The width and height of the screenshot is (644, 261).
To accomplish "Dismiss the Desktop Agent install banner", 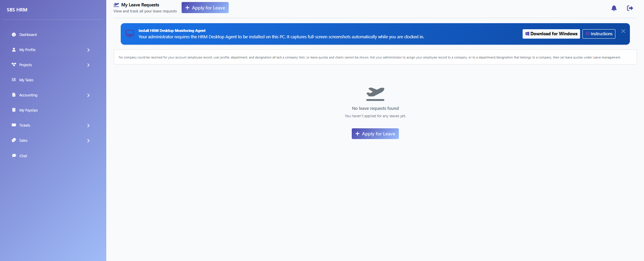I will coord(623,31).
